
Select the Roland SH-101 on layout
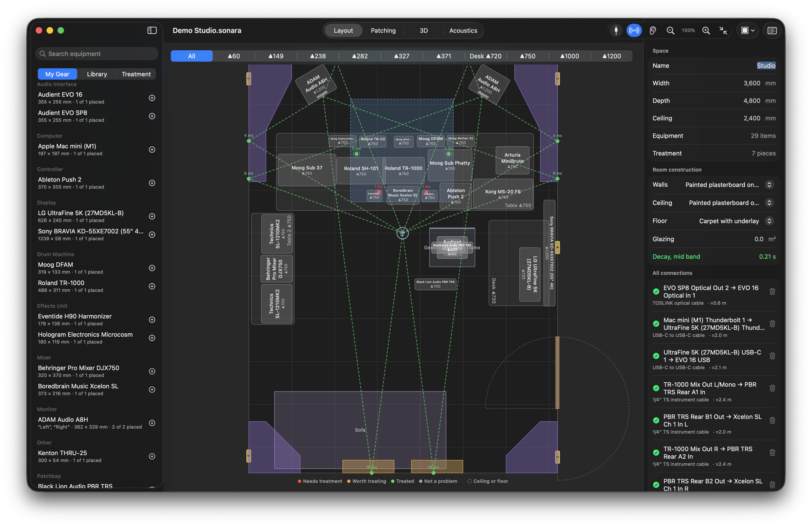click(x=361, y=170)
